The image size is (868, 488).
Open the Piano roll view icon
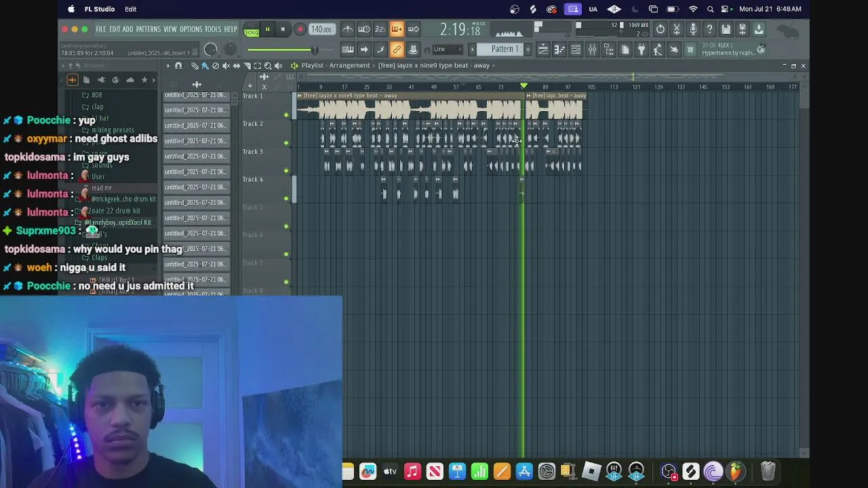(559, 49)
